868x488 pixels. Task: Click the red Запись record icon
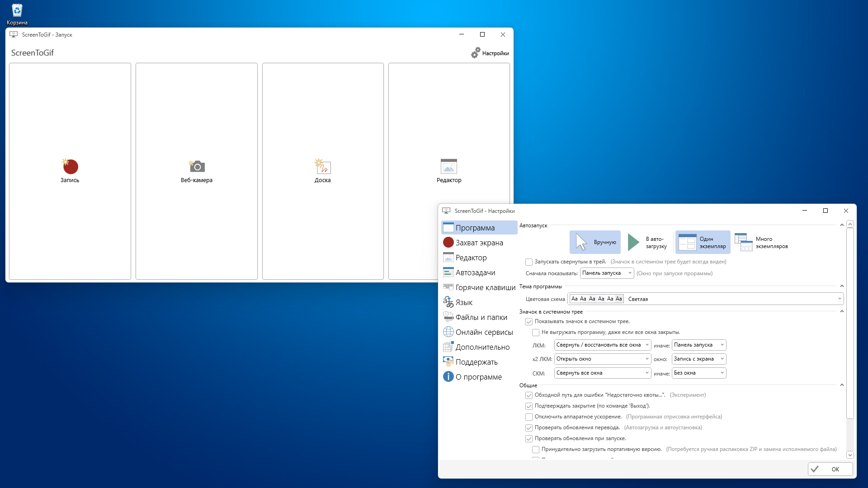70,167
